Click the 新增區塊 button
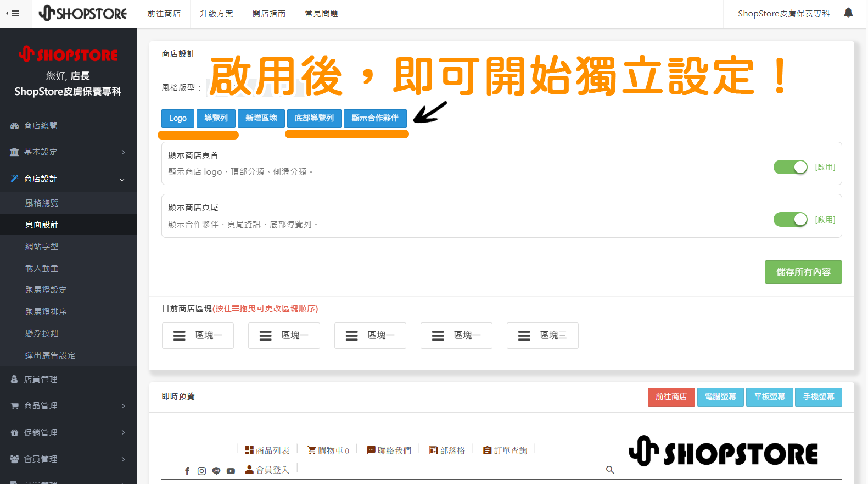Image resolution: width=868 pixels, height=484 pixels. point(261,119)
